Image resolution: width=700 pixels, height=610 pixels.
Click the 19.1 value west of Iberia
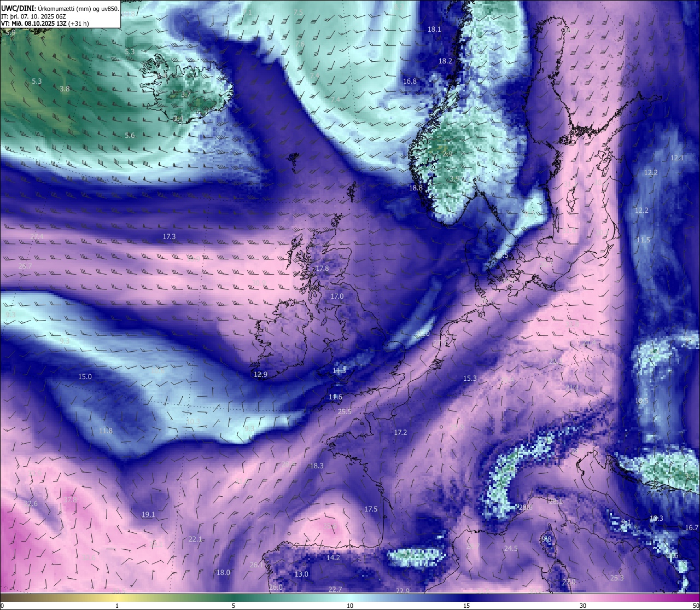click(x=148, y=515)
